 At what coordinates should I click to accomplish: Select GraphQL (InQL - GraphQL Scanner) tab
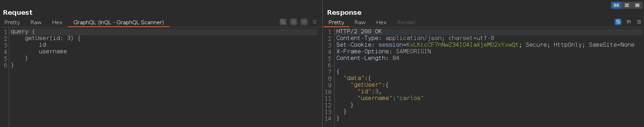pyautogui.click(x=119, y=22)
